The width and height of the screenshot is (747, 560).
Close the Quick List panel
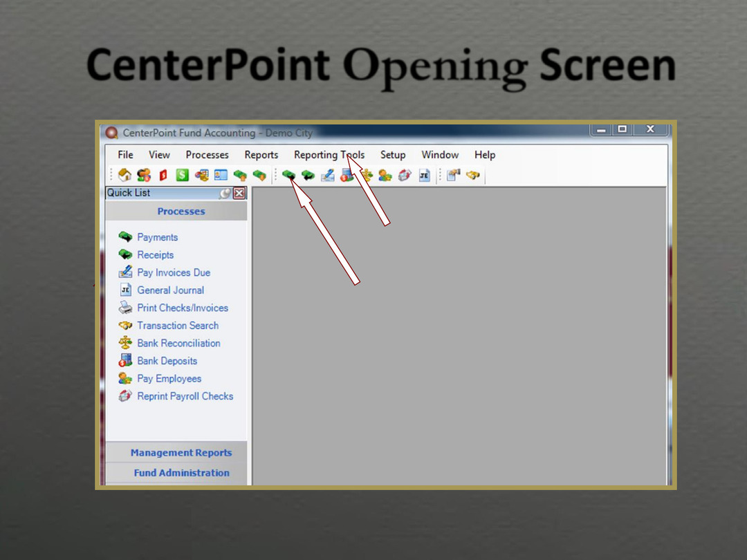pyautogui.click(x=239, y=194)
